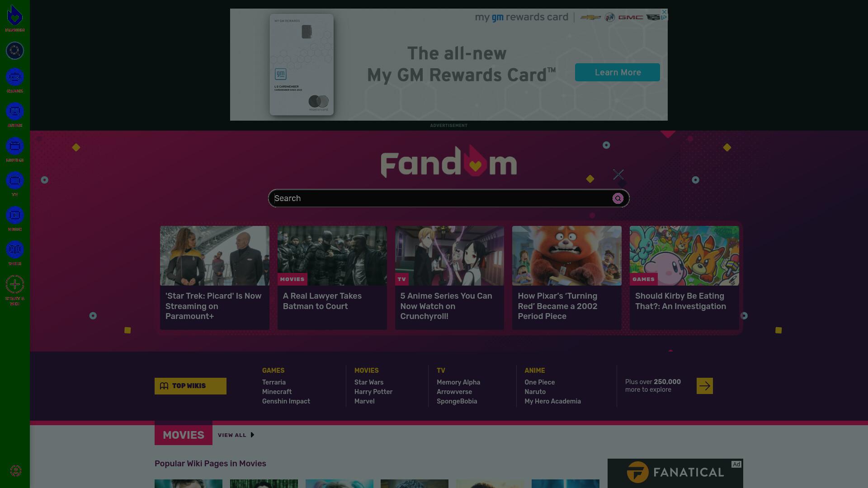Open the Minecraft wiki link
The image size is (868, 488).
(277, 392)
